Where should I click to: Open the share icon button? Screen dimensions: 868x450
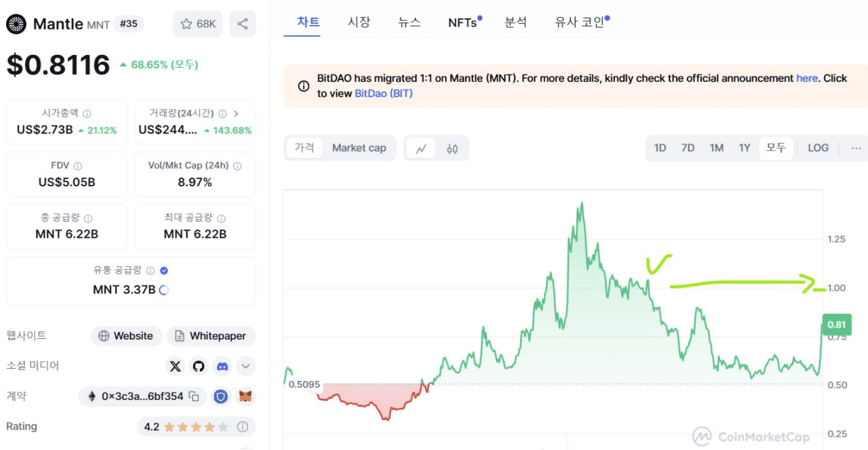[x=243, y=24]
